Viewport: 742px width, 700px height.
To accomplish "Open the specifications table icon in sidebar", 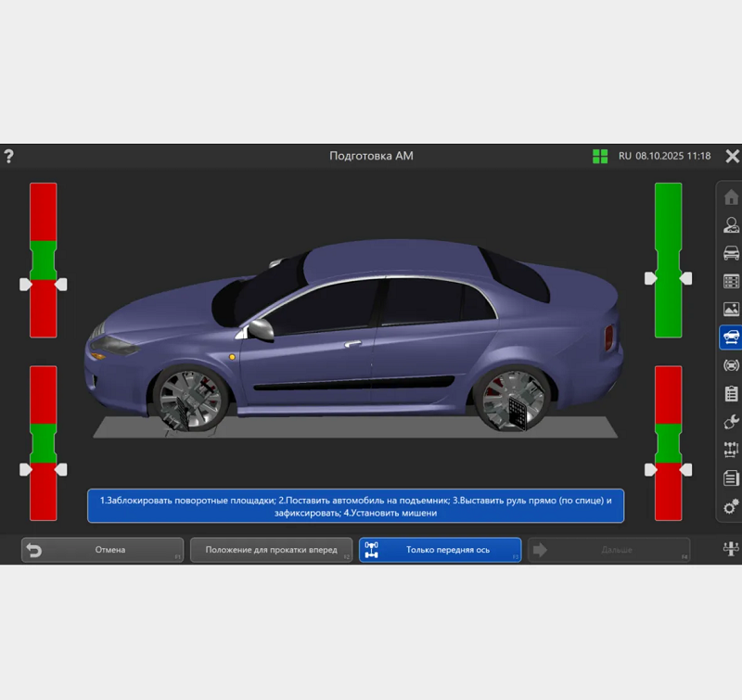I will point(731,281).
